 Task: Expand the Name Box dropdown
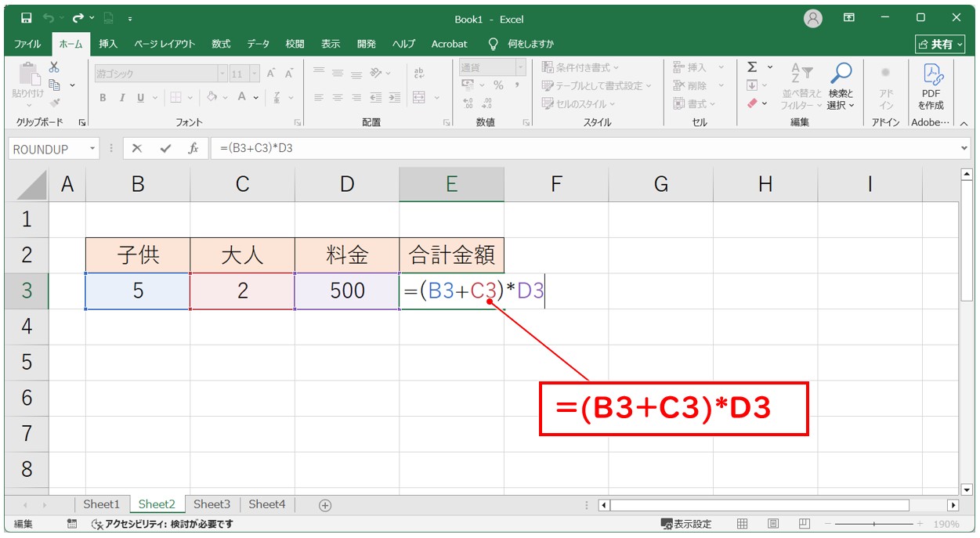[93, 149]
